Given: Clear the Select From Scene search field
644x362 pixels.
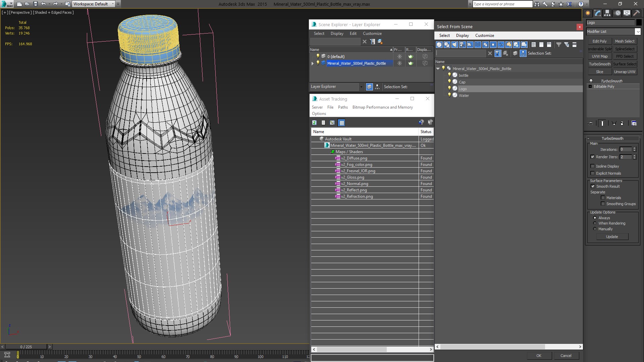Looking at the screenshot, I should [490, 53].
